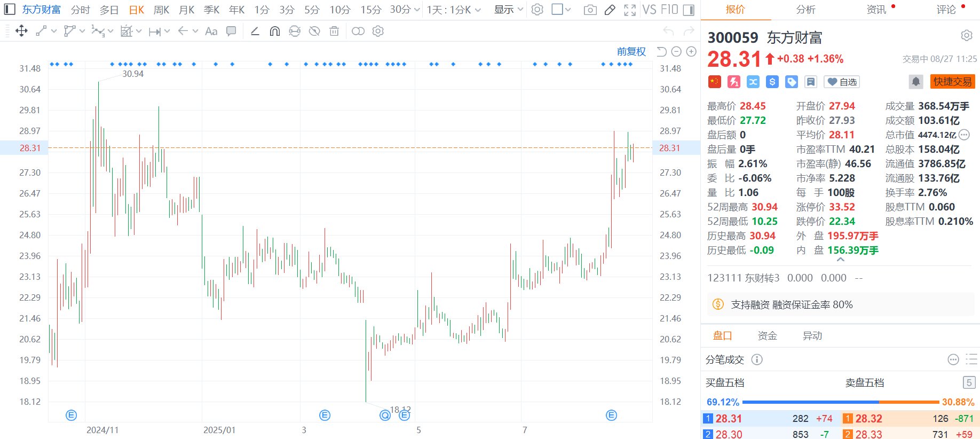Select the angle line tool
Viewport: 980px width, 439px height.
point(255,31)
